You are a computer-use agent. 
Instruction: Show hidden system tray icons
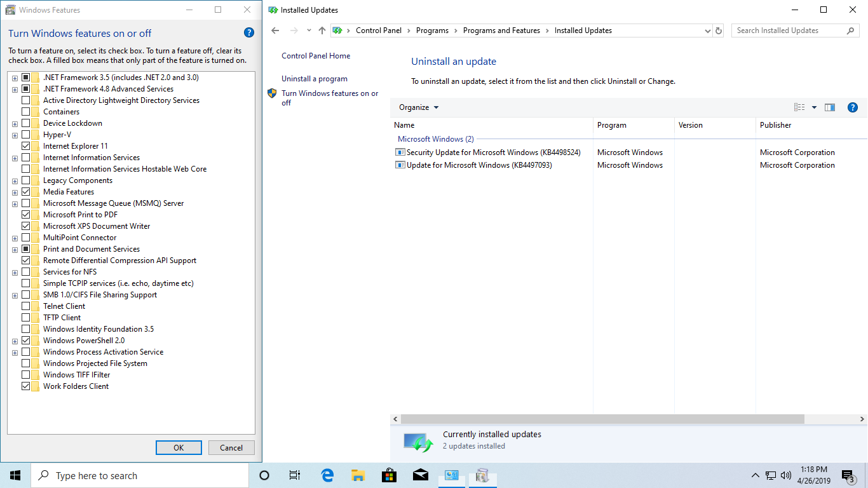pyautogui.click(x=756, y=475)
